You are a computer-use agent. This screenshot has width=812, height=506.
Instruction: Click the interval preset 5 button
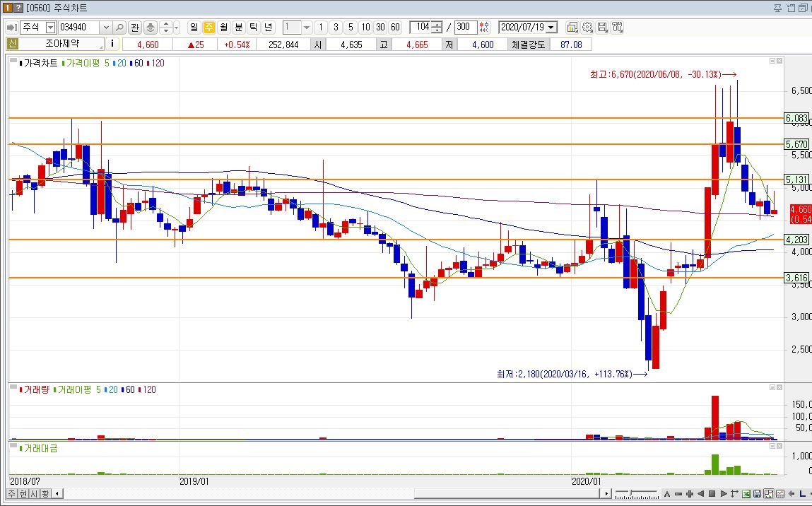[351, 27]
